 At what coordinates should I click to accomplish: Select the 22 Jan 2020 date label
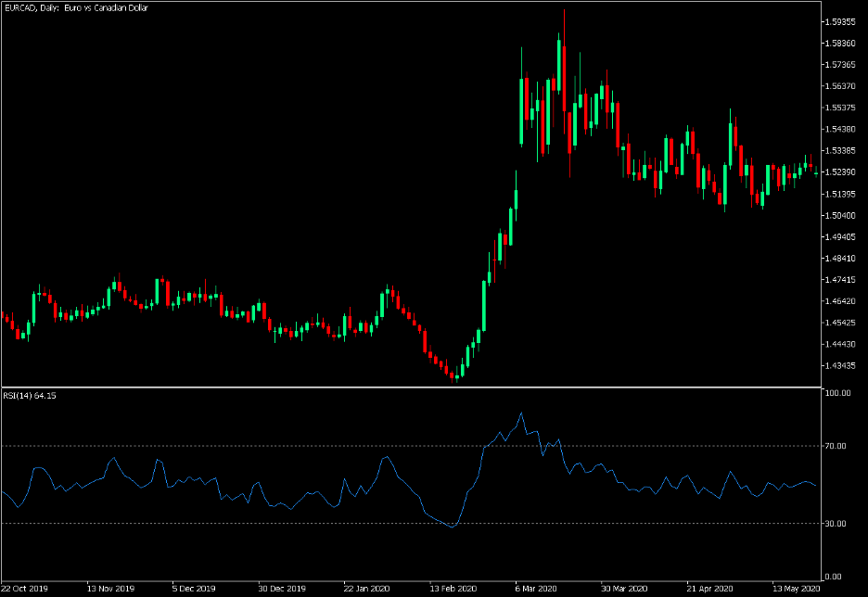367,589
